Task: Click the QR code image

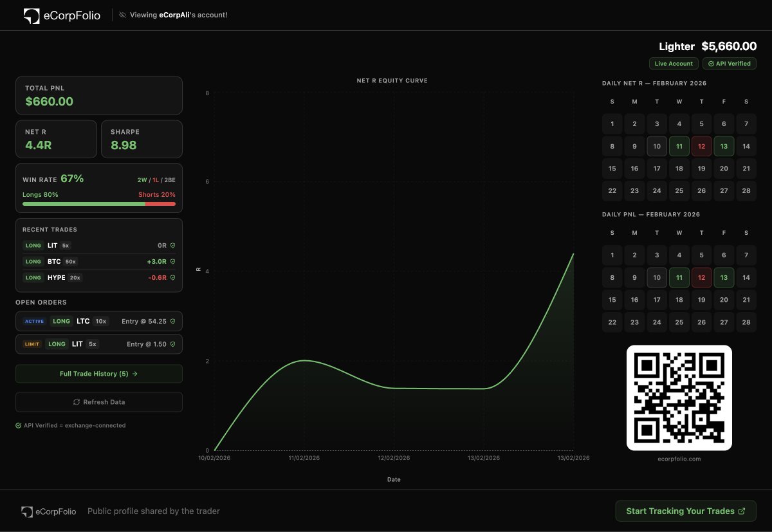Action: click(x=679, y=398)
